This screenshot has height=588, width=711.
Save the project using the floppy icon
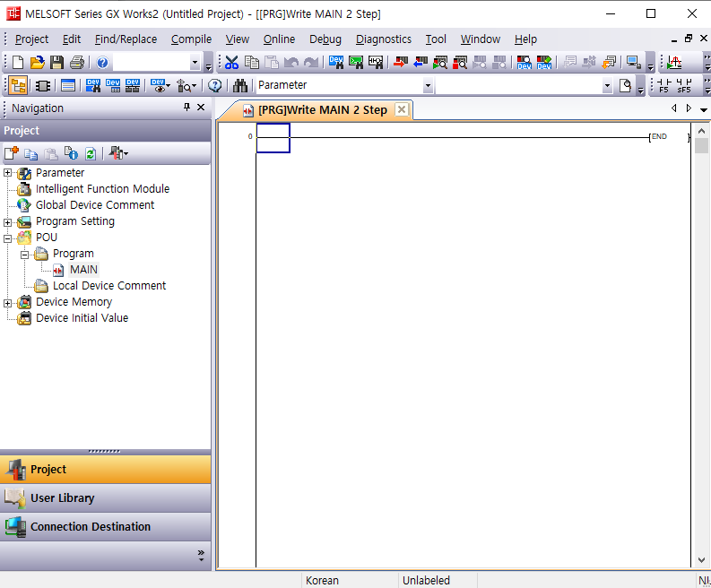coord(56,62)
